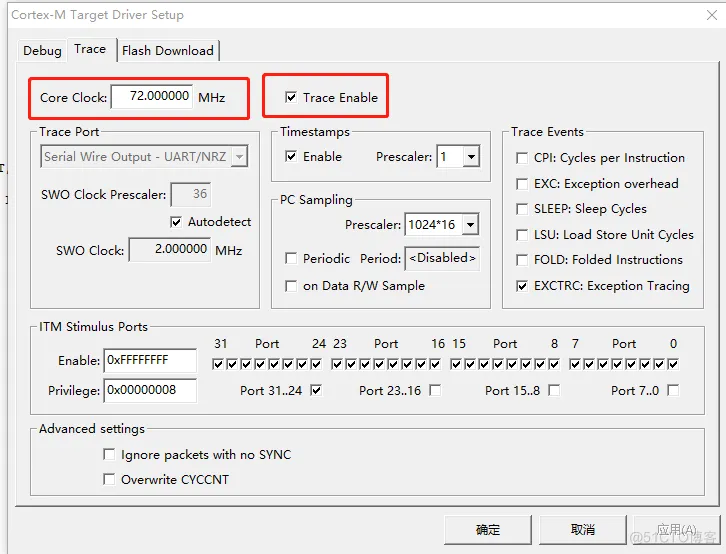Enable on Data R/W Sample checkbox
This screenshot has height=554, width=726.
click(291, 286)
